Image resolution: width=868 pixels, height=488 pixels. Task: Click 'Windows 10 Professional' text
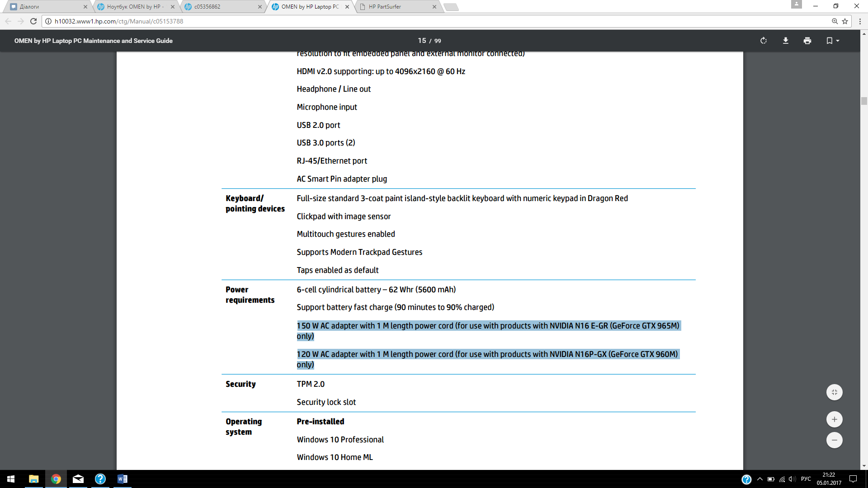340,440
